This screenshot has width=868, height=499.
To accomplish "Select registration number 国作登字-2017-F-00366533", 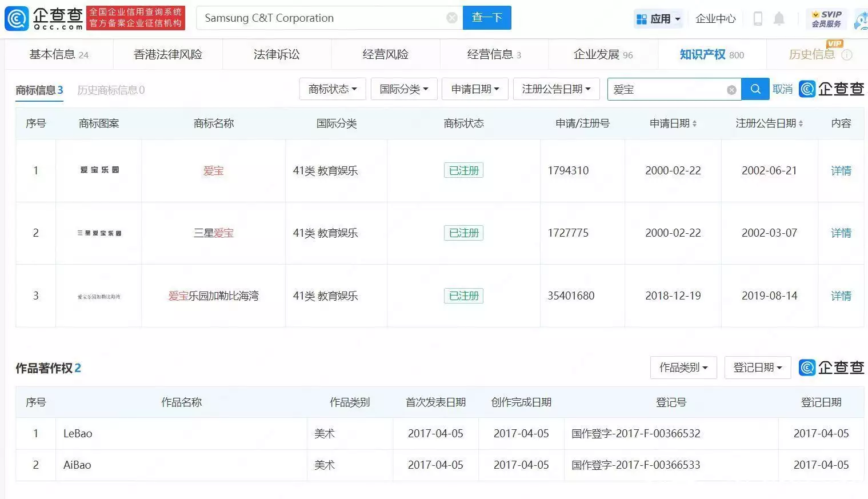I will coord(636,465).
